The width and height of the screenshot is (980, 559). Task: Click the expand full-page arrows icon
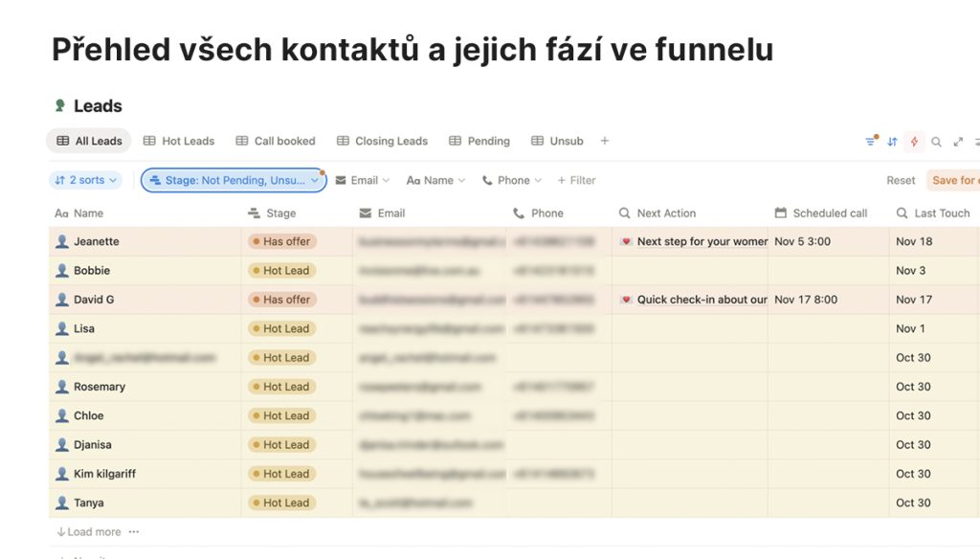pos(958,142)
